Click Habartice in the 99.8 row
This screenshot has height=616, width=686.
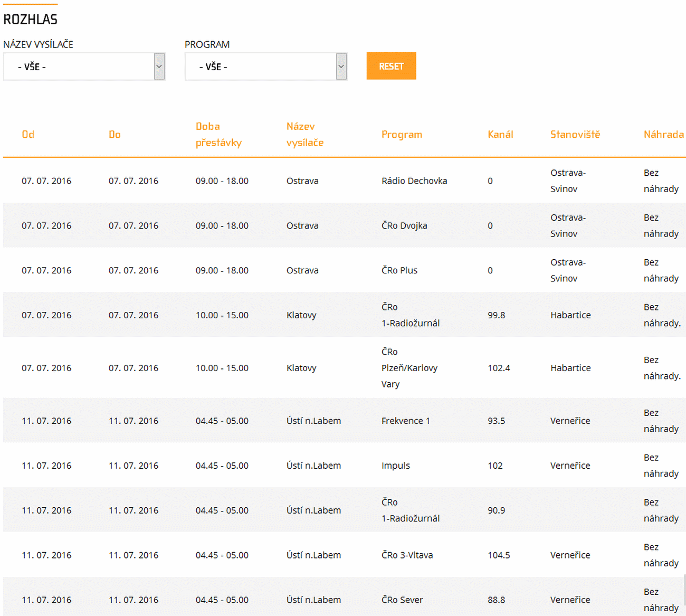tap(570, 315)
